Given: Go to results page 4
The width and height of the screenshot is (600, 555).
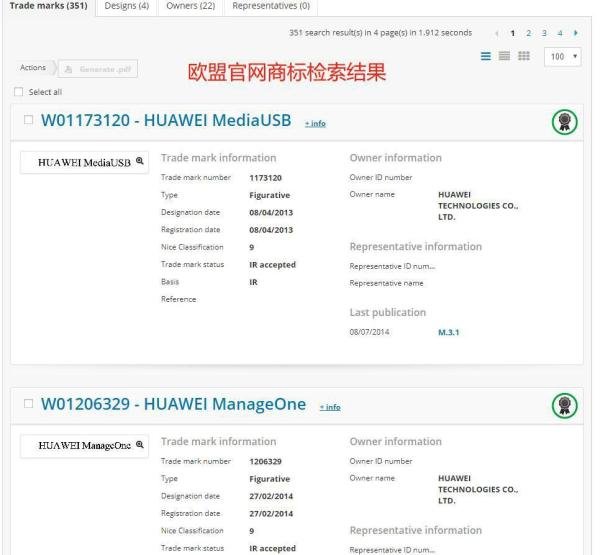Looking at the screenshot, I should pyautogui.click(x=560, y=33).
